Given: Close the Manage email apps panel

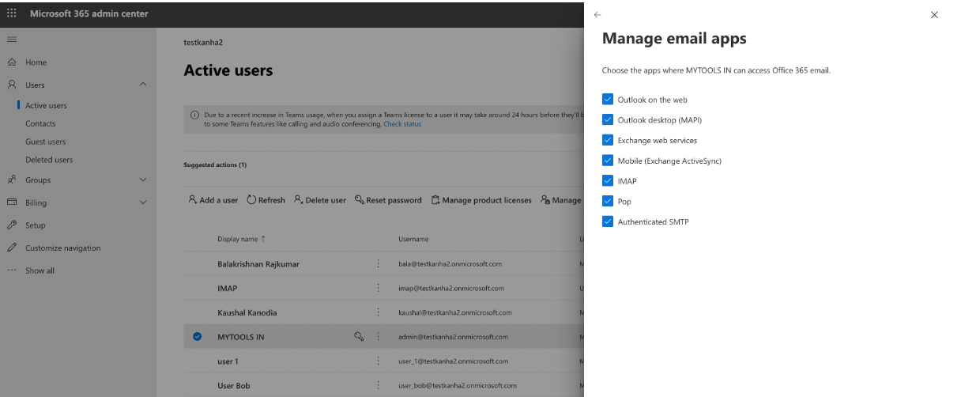Looking at the screenshot, I should coord(934,14).
